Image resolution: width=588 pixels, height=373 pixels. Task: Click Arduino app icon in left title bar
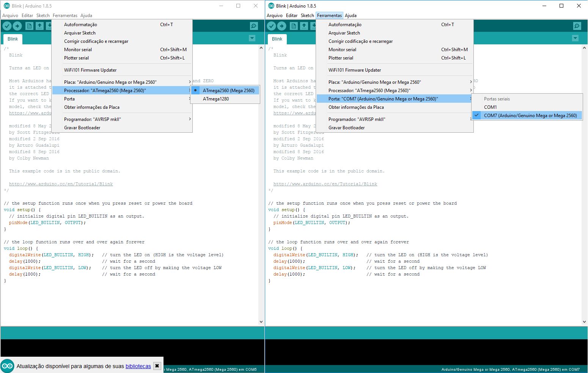[x=6, y=6]
